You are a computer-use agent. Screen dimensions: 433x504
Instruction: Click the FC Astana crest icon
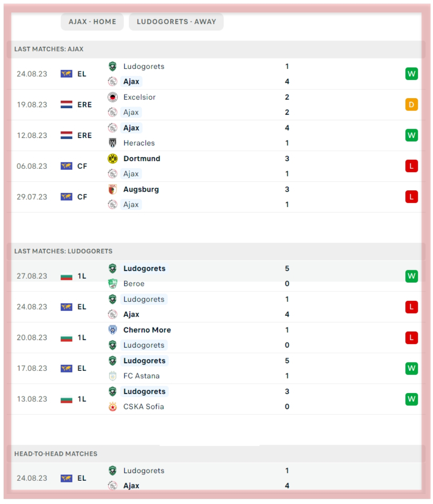click(113, 376)
